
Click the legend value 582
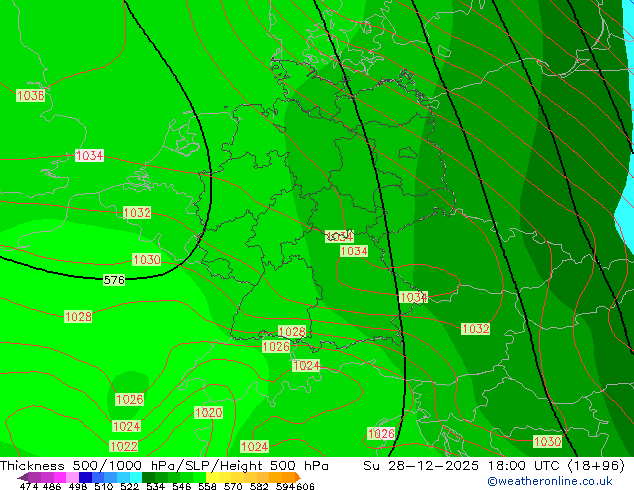259,486
